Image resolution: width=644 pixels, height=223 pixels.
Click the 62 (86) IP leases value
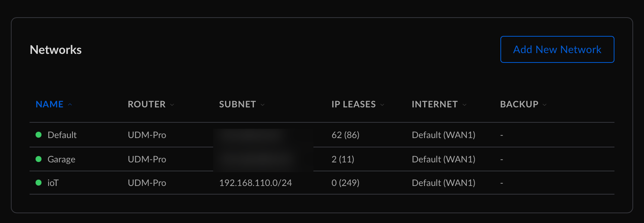346,135
